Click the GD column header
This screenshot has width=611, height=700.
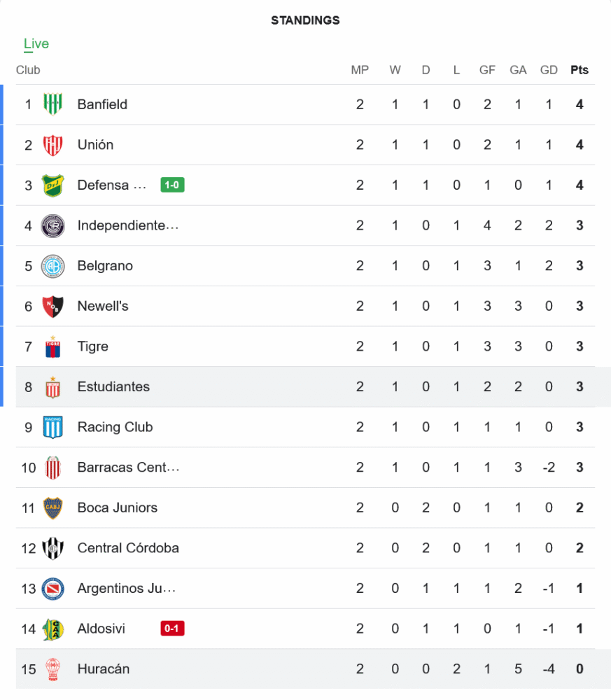(549, 70)
